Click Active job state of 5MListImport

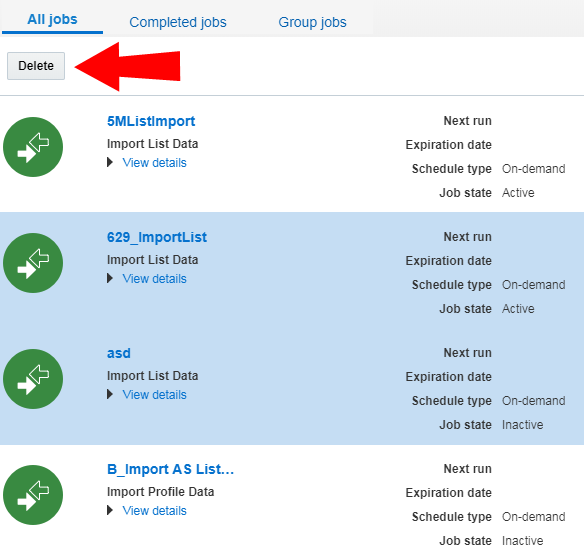(x=518, y=193)
